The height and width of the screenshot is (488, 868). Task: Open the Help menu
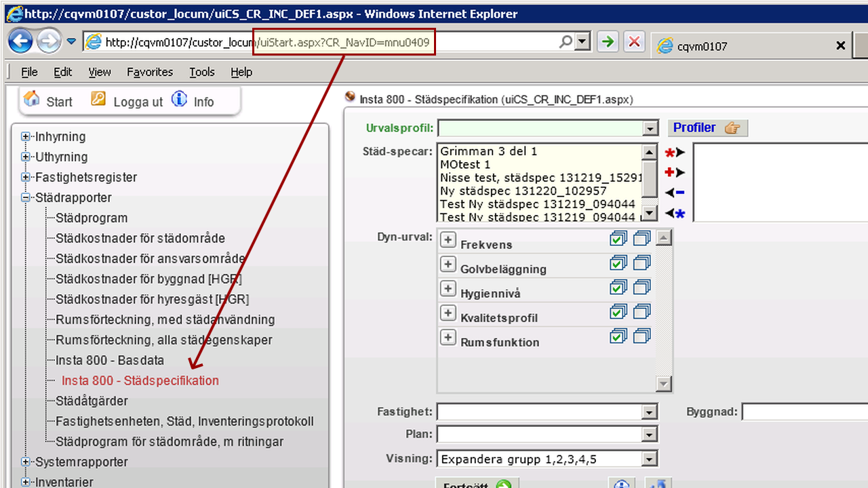[241, 72]
